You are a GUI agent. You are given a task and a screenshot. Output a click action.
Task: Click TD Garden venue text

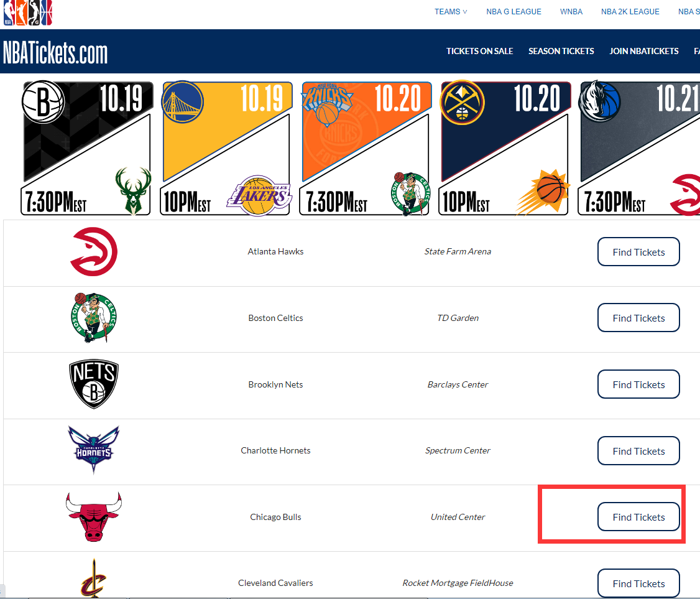pyautogui.click(x=458, y=318)
